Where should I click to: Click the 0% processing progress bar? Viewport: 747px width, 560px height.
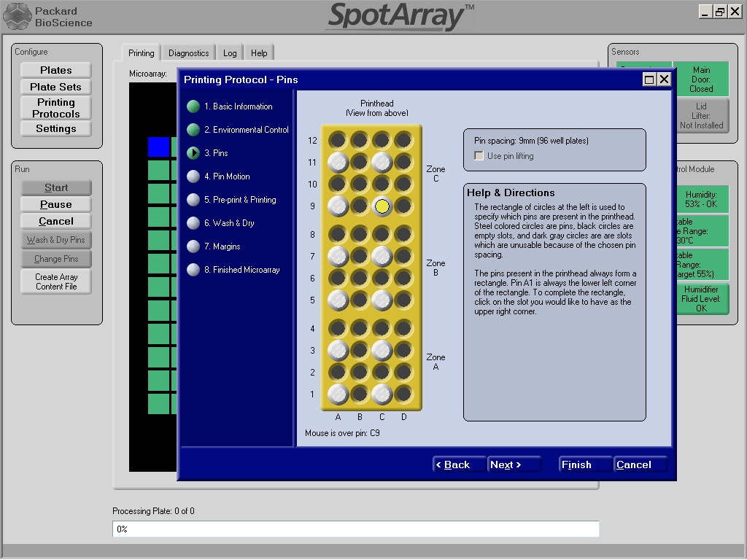click(x=356, y=529)
